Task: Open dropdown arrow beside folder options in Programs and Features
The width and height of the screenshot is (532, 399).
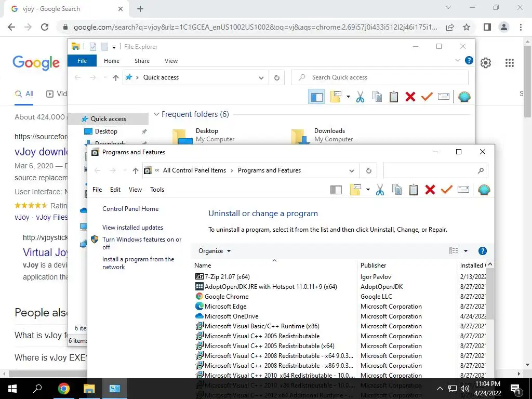Action: tap(368, 190)
